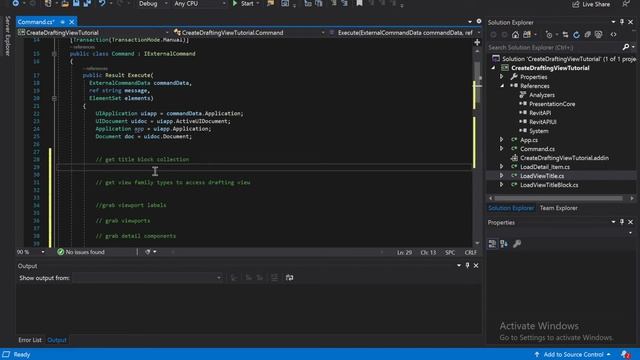Close the Command.cs tab

click(x=72, y=22)
